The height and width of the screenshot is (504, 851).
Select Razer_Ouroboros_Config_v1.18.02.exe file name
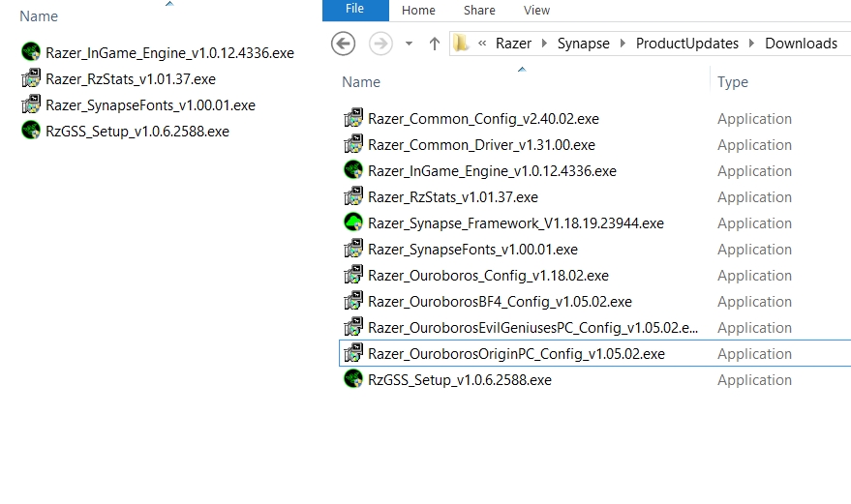click(488, 276)
